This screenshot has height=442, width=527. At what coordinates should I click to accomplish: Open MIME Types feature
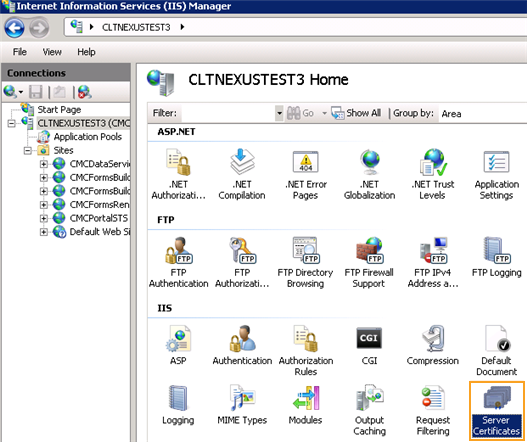click(x=242, y=405)
